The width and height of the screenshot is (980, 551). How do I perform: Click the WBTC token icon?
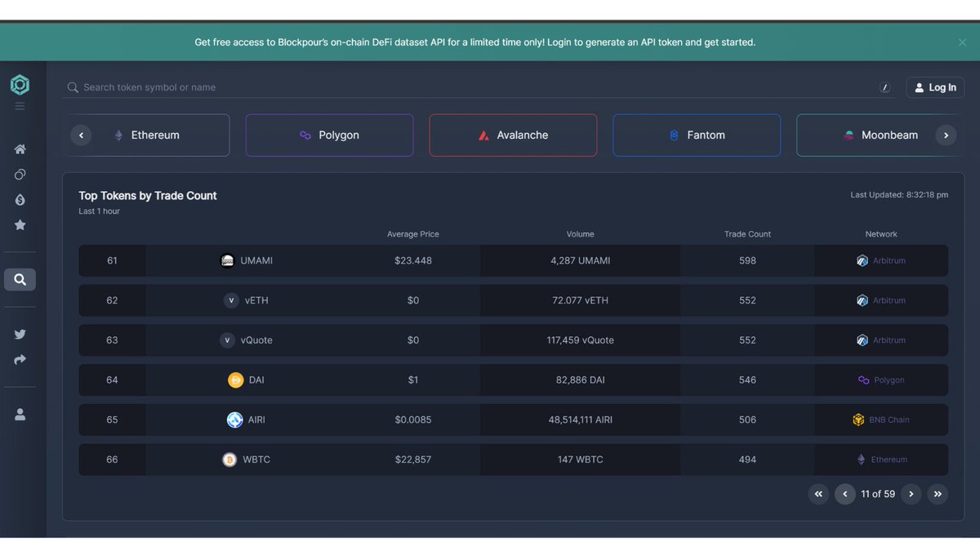(x=229, y=460)
